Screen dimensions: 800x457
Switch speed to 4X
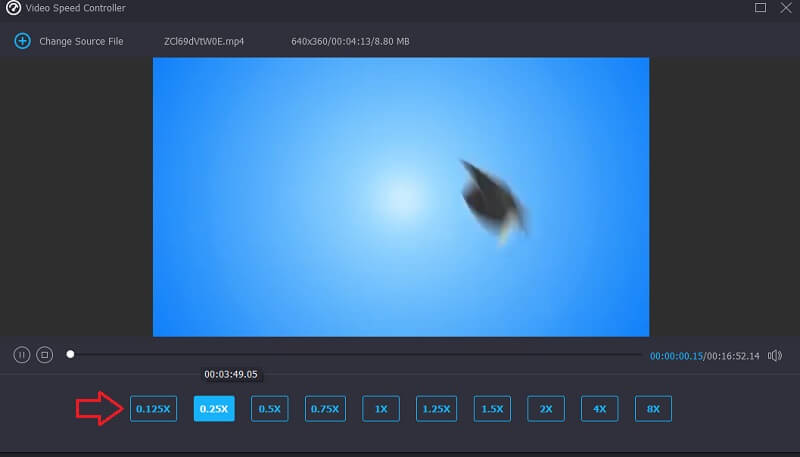[x=599, y=408]
